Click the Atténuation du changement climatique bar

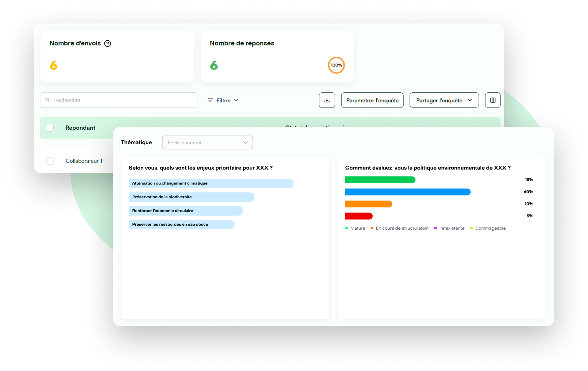click(x=211, y=183)
